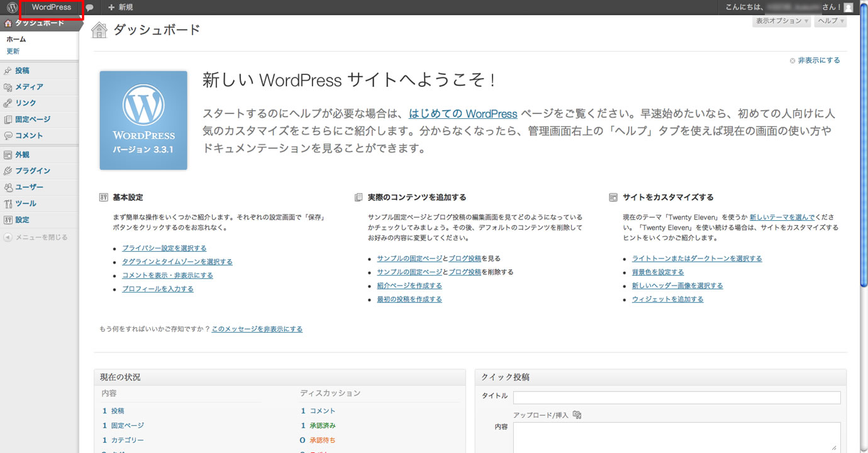
Task: Click the ユーザー people icon in sidebar
Action: [x=8, y=187]
